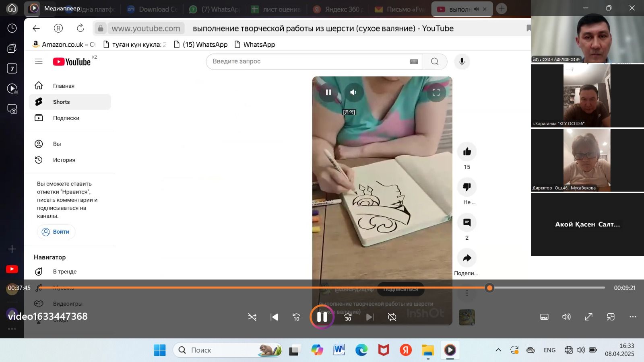
Task: Click the dislike thumbs-down icon
Action: click(x=467, y=187)
